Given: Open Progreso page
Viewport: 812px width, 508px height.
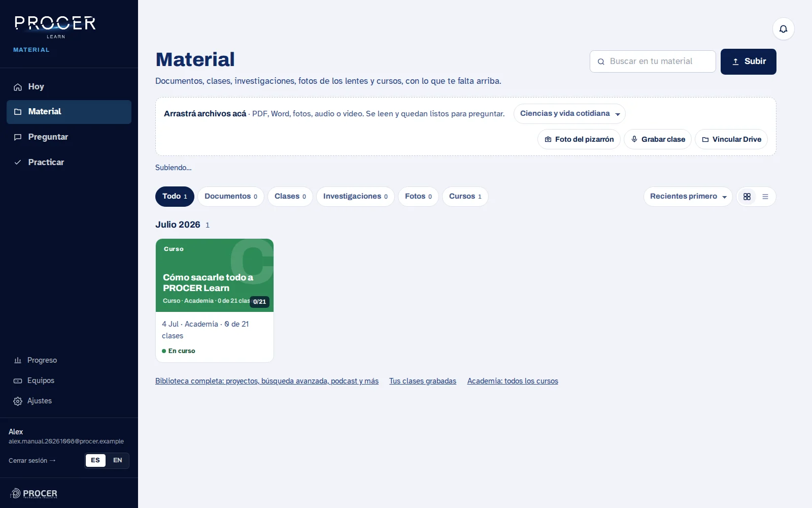Looking at the screenshot, I should tap(69, 360).
